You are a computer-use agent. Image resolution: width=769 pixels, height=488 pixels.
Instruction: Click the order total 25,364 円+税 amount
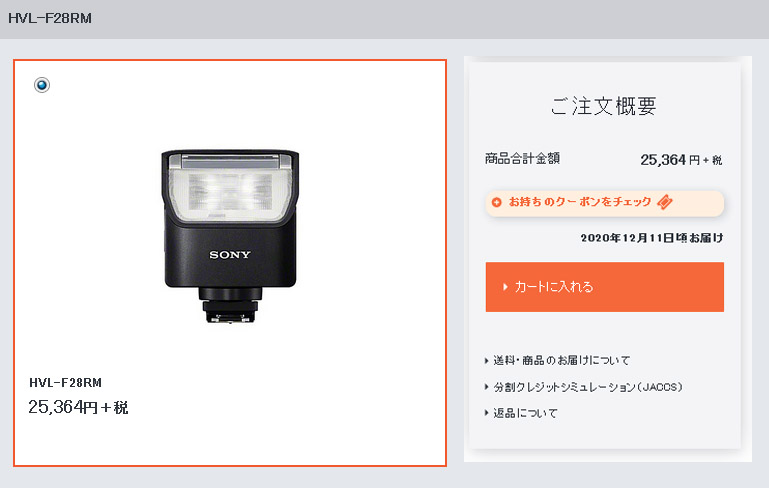click(681, 160)
